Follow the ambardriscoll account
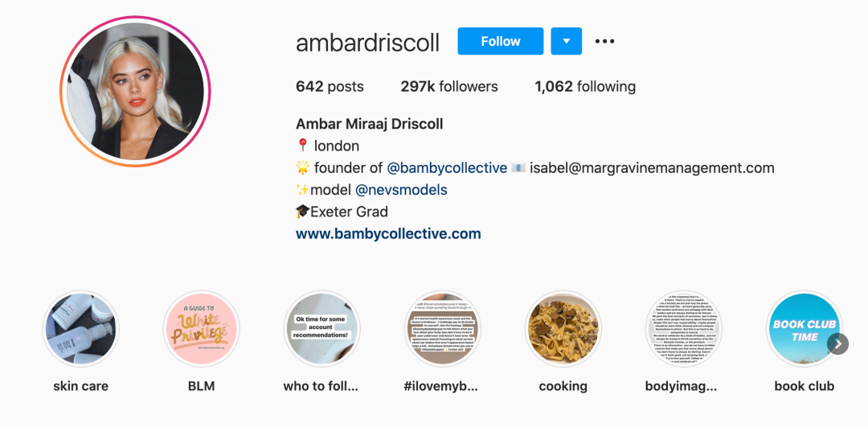Screen dimensions: 868x428 coord(501,41)
